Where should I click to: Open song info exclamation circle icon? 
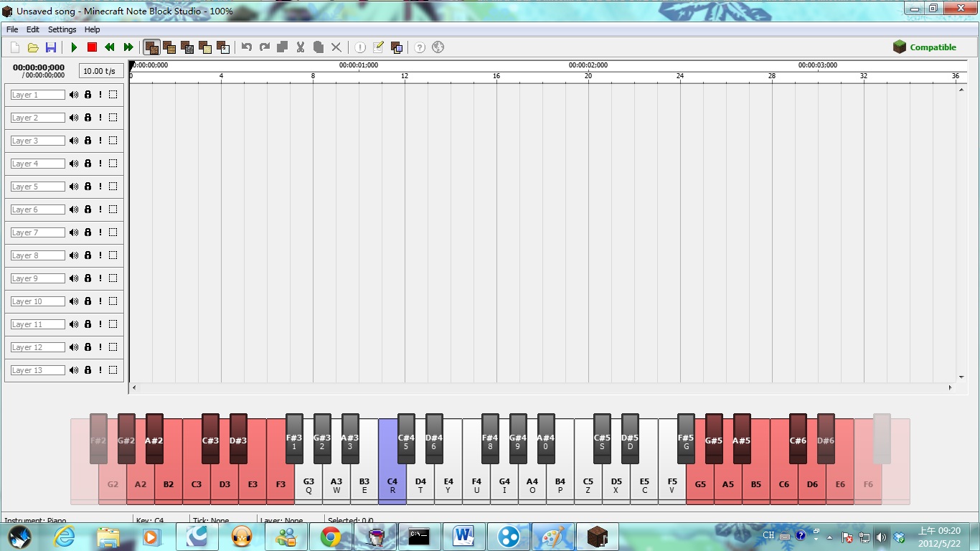coord(360,47)
